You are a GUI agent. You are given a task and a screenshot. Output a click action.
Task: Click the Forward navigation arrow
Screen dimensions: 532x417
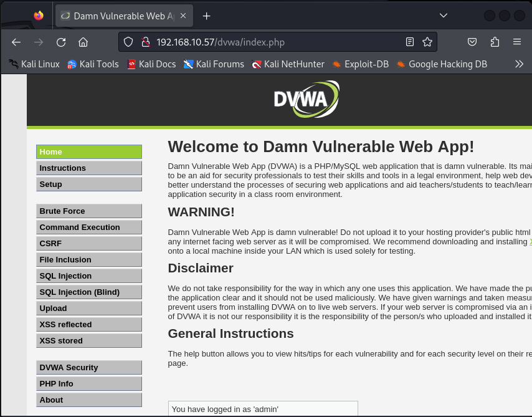[x=39, y=42]
